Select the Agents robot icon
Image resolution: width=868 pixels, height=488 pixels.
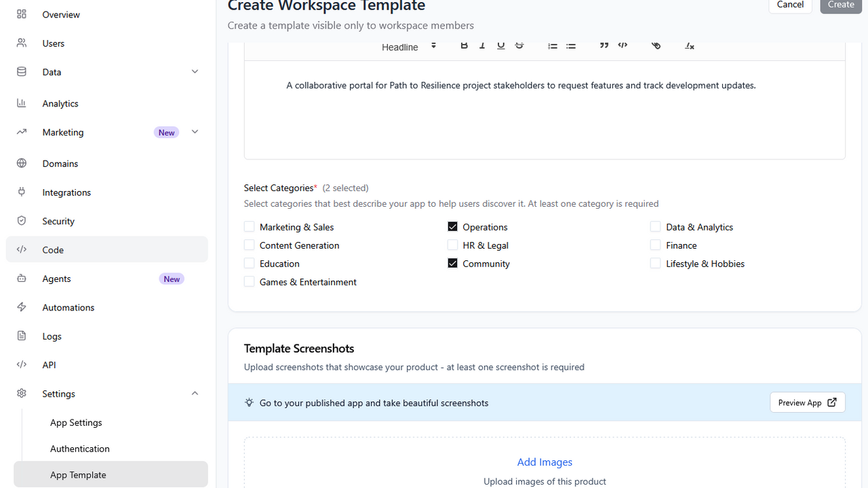coord(22,279)
